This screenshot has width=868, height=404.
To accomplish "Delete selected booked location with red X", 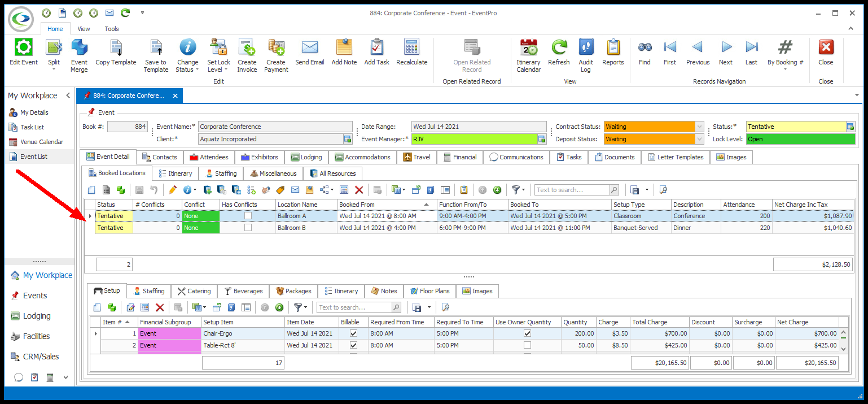I will click(x=358, y=190).
